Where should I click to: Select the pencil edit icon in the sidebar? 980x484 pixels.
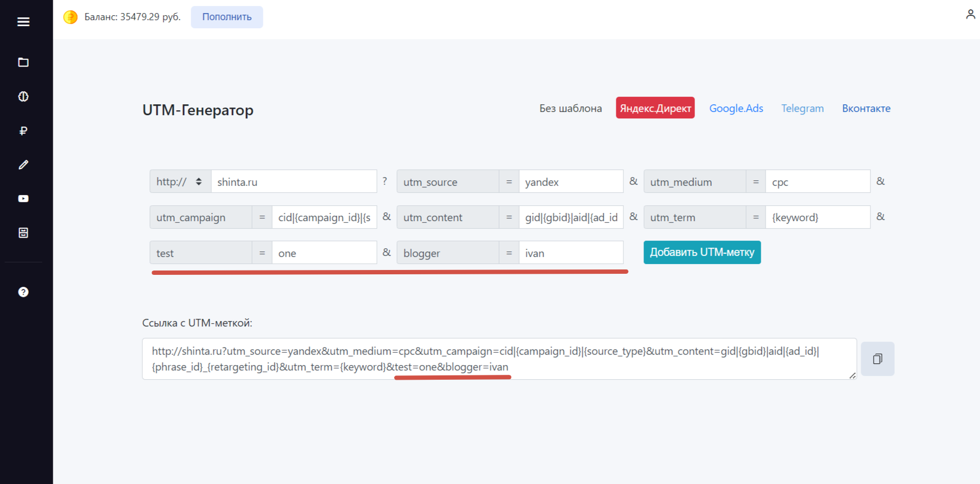click(x=23, y=165)
